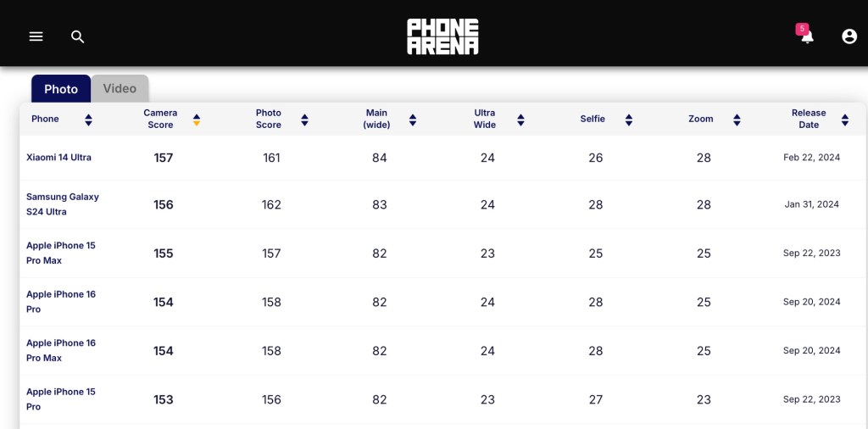Sort by Photo Score arrows
Screen dimensions: 868x429
click(304, 120)
